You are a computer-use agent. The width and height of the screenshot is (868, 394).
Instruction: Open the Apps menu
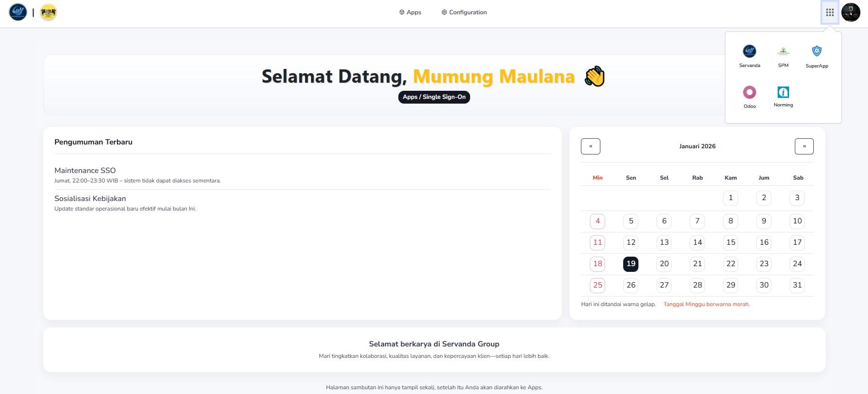[410, 12]
